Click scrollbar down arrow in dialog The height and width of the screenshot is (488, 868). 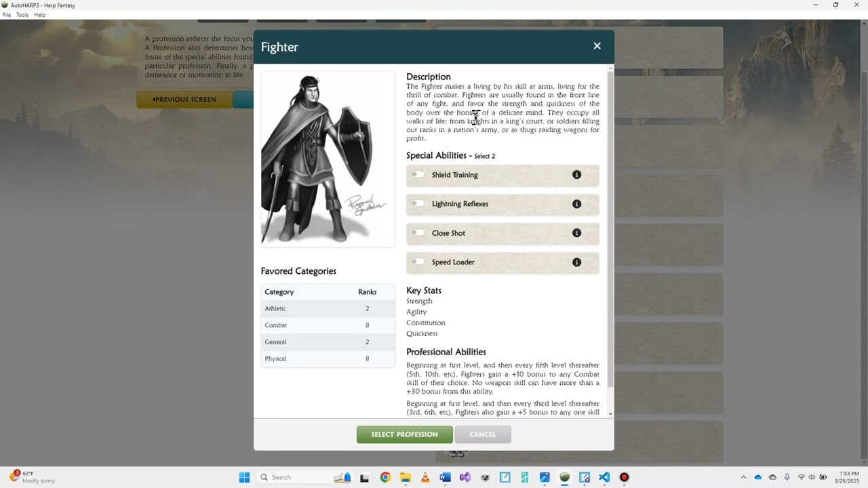pos(611,413)
